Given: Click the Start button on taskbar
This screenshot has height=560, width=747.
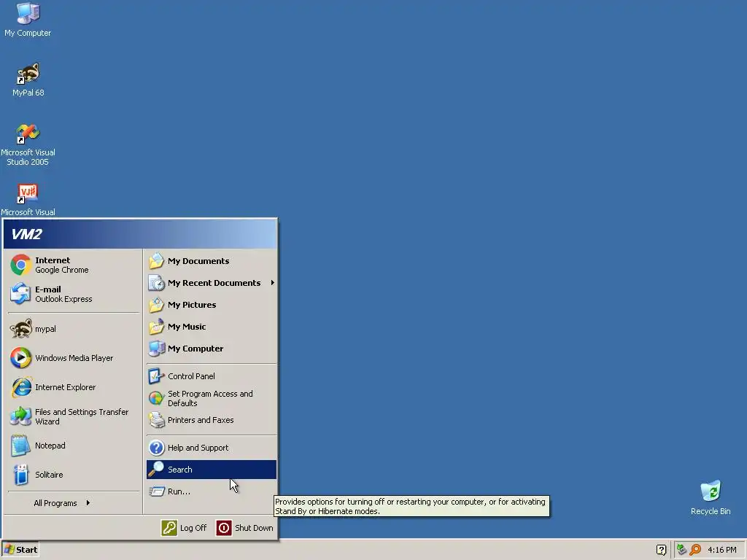Looking at the screenshot, I should pyautogui.click(x=20, y=550).
